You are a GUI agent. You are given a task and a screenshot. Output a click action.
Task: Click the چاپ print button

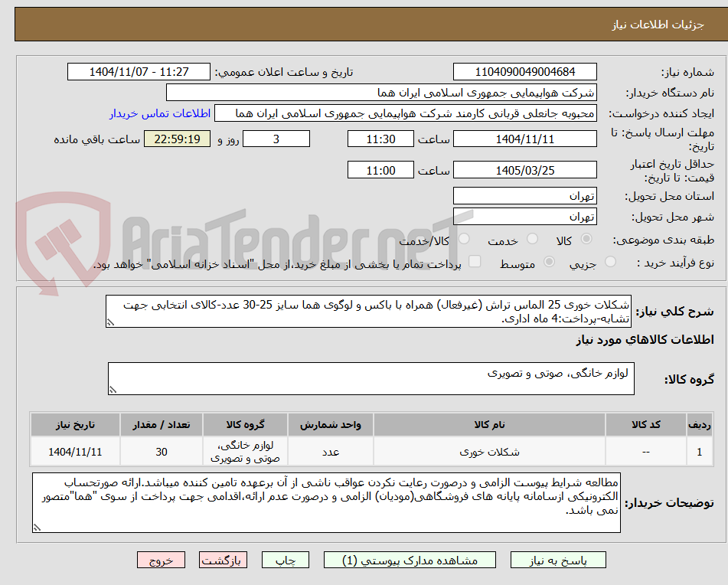point(286,560)
